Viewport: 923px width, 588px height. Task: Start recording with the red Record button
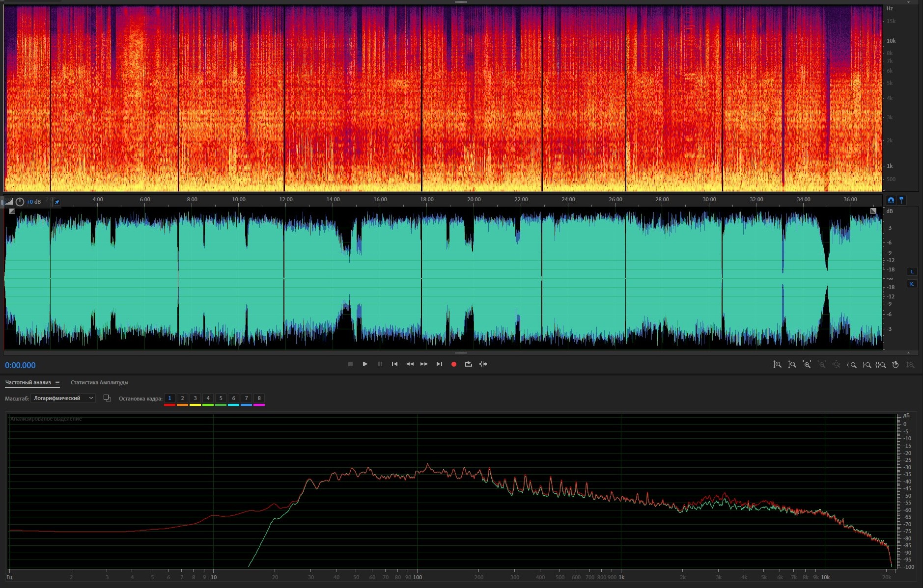[x=454, y=364]
